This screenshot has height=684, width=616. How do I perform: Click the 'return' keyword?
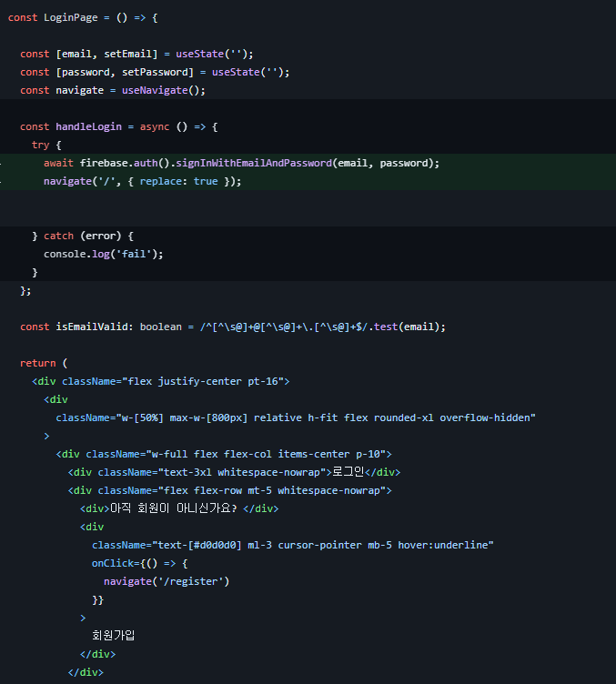(37, 364)
